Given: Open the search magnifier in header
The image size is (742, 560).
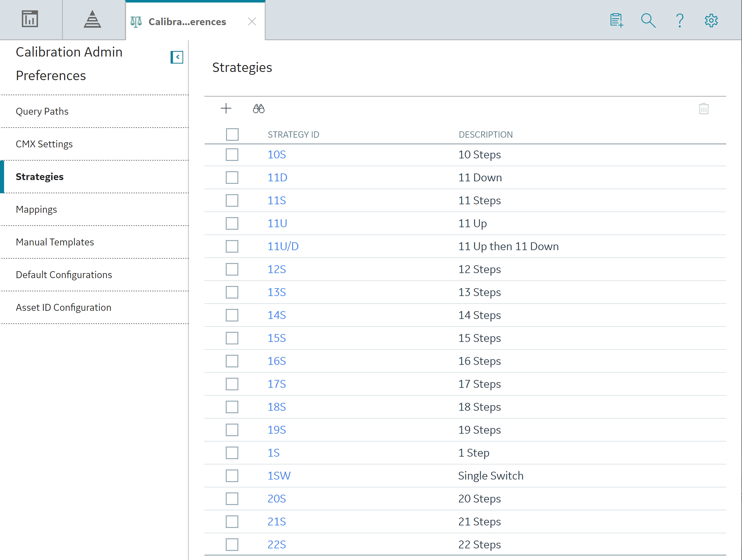Looking at the screenshot, I should coord(648,20).
